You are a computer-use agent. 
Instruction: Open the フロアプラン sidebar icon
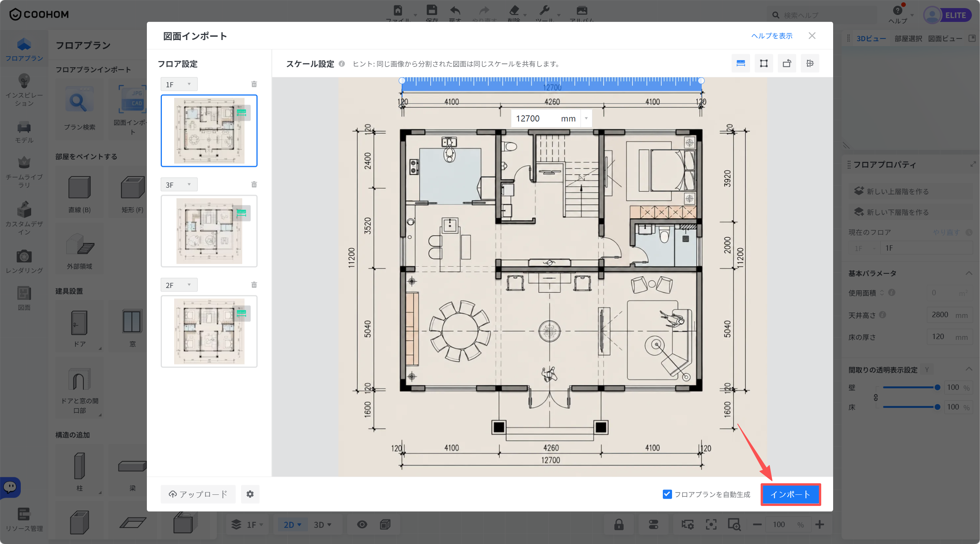(x=24, y=49)
